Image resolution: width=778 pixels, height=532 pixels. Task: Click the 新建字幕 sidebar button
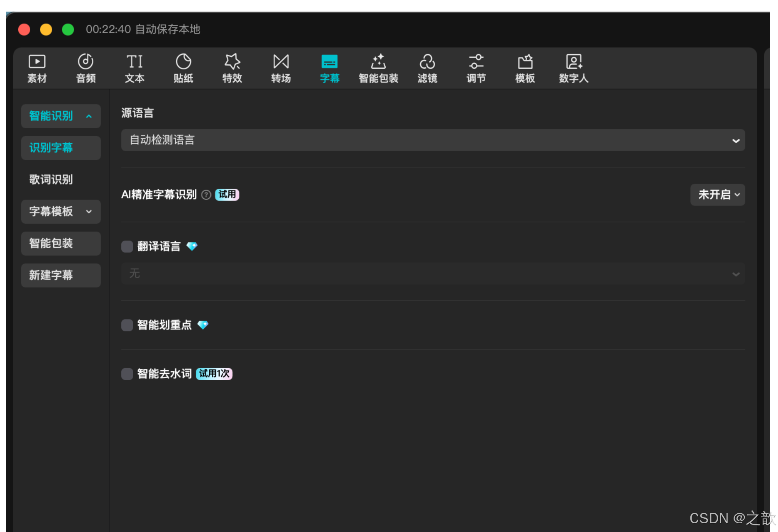[x=61, y=275]
